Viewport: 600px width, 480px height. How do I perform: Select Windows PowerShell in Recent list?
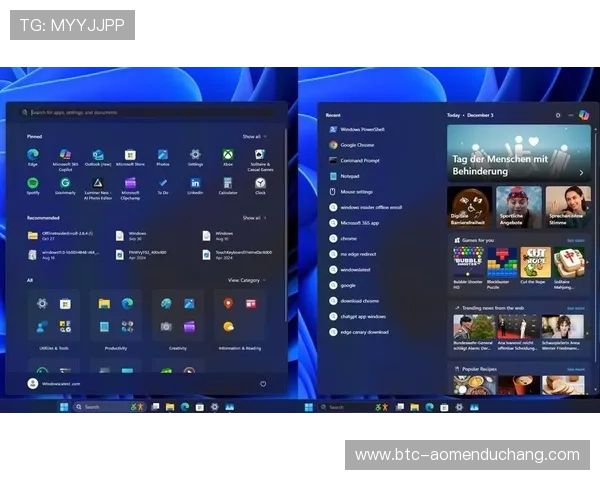(x=362, y=129)
